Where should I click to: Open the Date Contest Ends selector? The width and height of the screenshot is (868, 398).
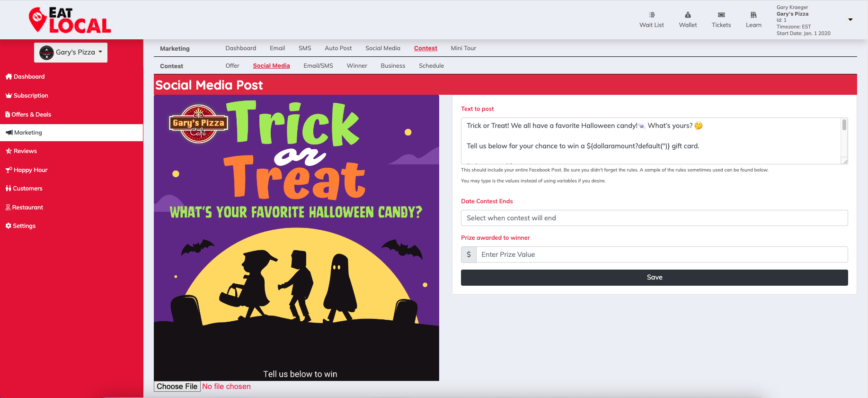(654, 218)
